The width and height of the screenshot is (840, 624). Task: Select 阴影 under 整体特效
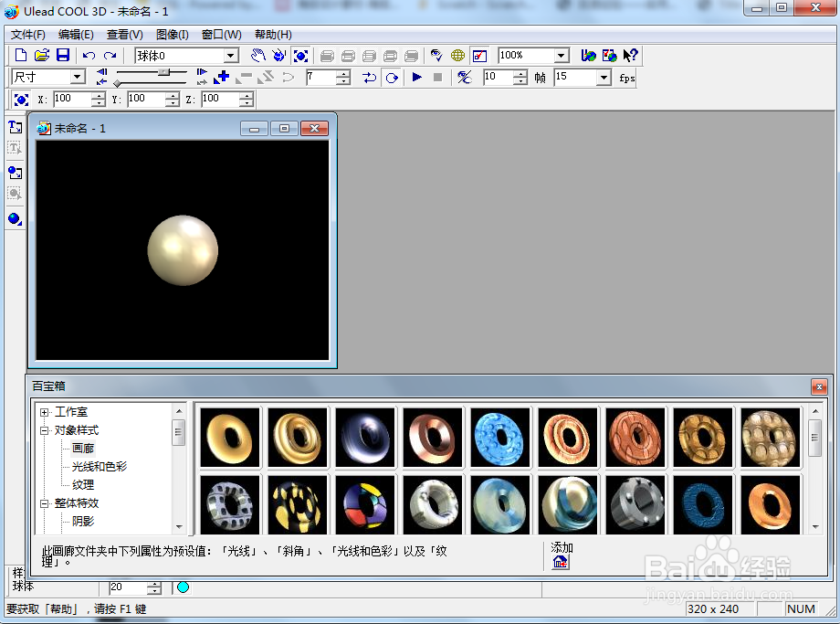(83, 521)
